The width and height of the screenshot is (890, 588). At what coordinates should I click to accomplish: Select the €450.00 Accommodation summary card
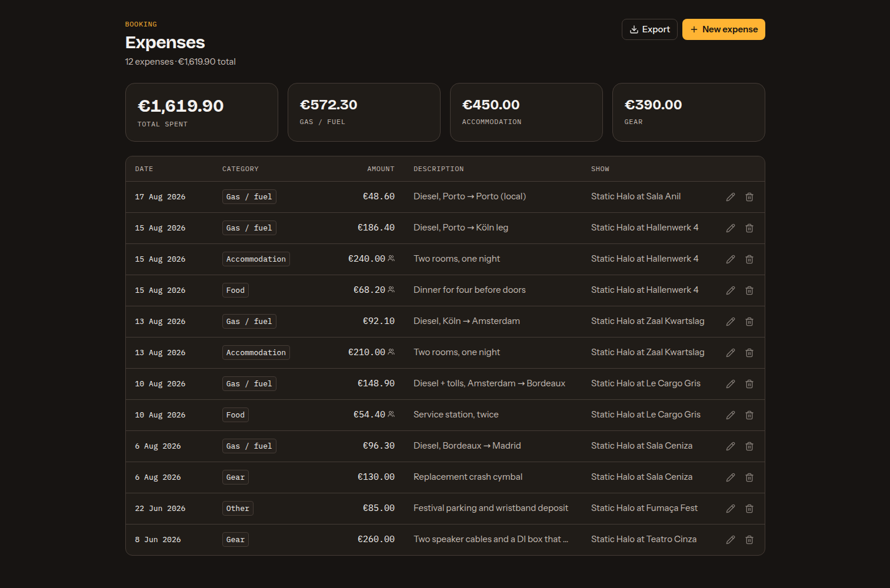point(526,112)
